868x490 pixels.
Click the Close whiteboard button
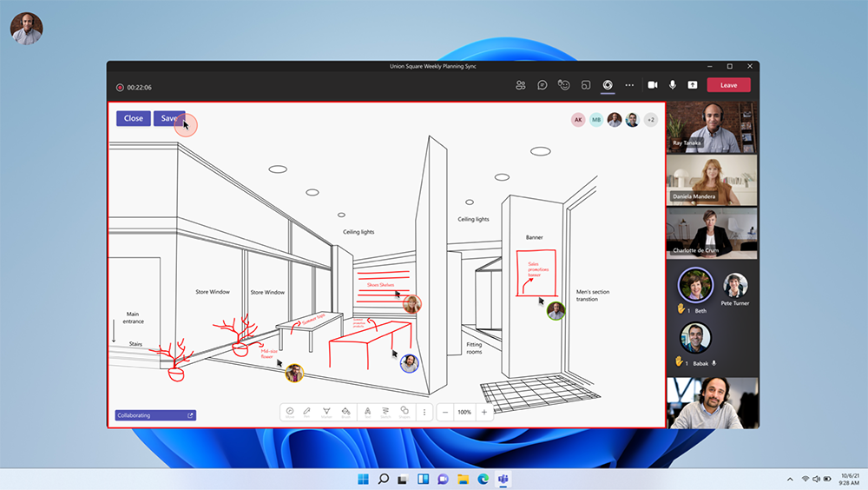click(134, 118)
